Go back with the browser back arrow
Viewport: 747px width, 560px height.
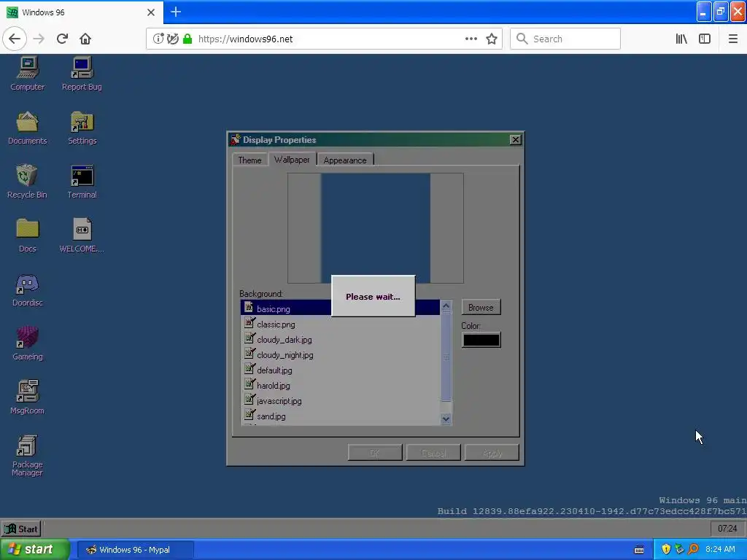pos(15,39)
